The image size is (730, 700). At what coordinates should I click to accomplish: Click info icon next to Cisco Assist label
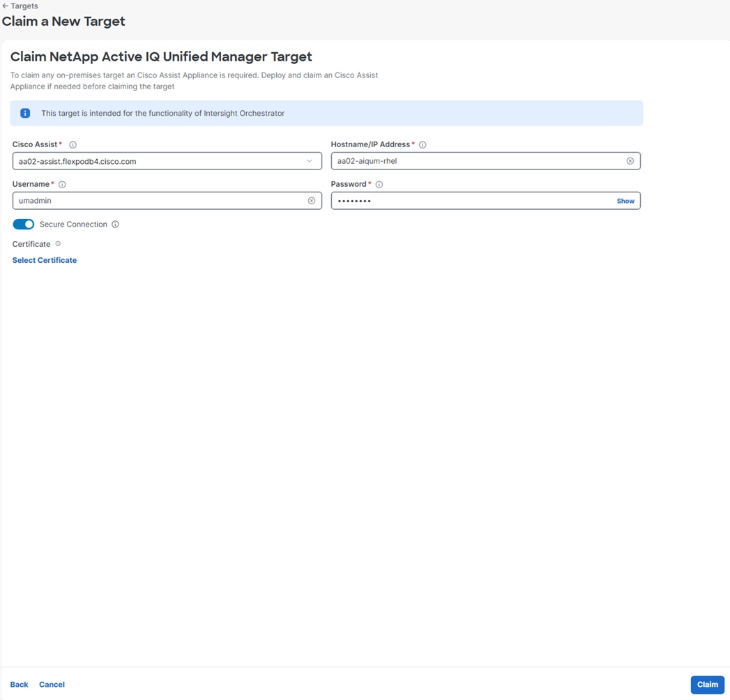tap(73, 145)
